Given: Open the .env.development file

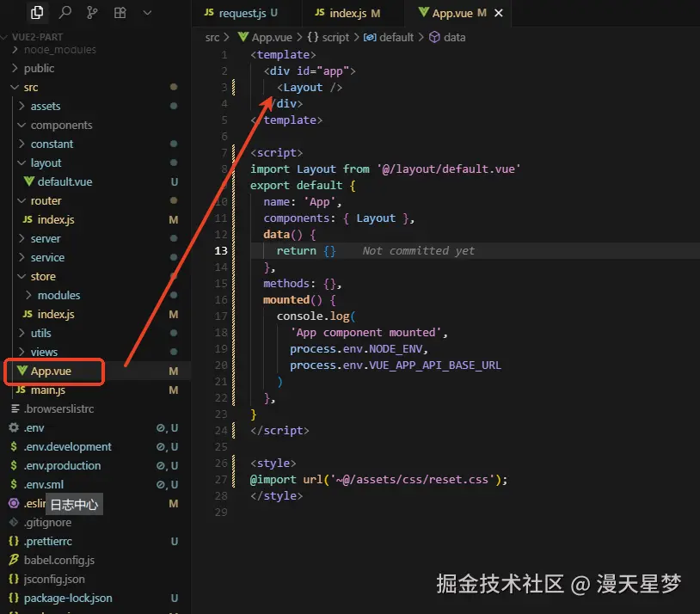Looking at the screenshot, I should coord(67,446).
